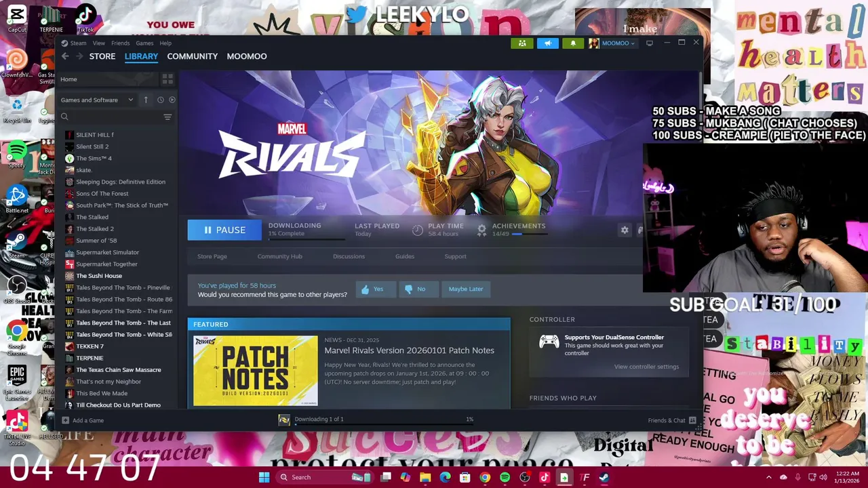The height and width of the screenshot is (488, 868).
Task: Open File Explorer from the taskbar
Action: [425, 477]
